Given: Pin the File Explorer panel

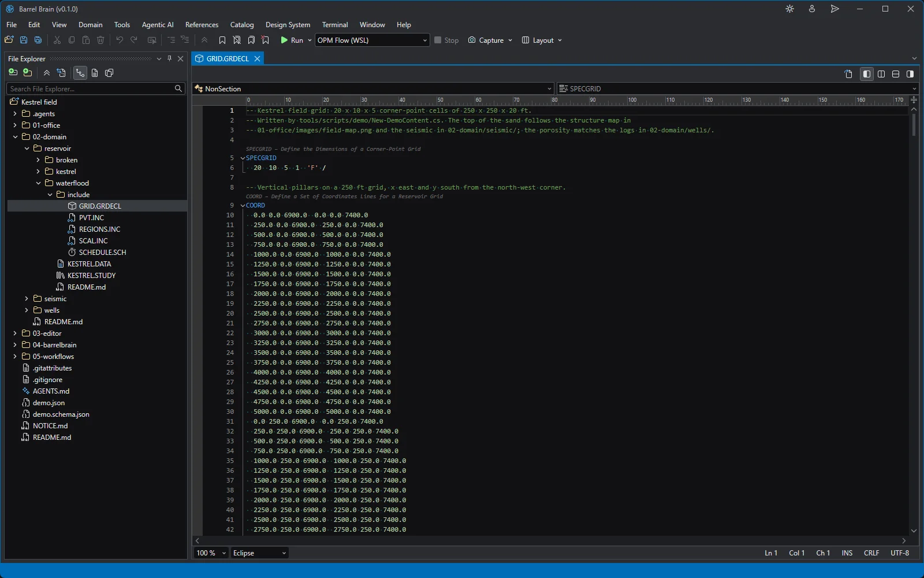Looking at the screenshot, I should click(x=169, y=58).
